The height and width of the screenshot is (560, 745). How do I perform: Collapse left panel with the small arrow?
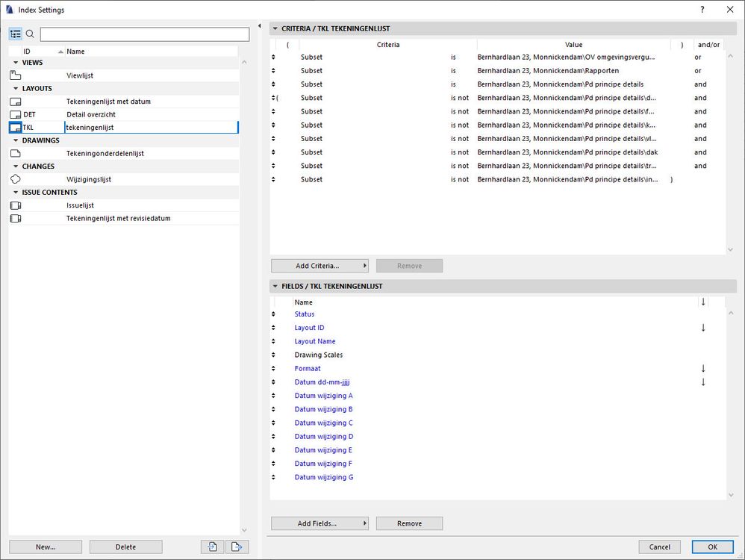[260, 25]
